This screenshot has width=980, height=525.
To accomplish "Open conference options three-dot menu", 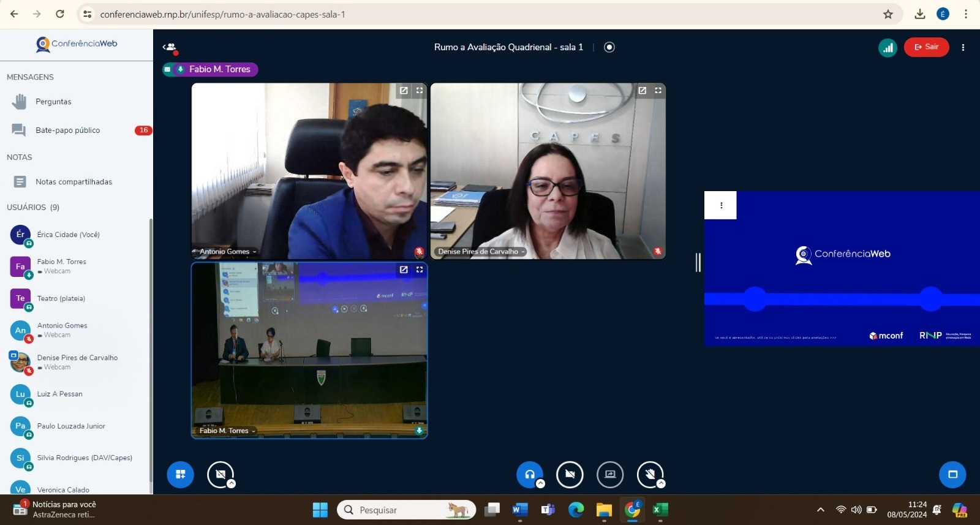I will [963, 47].
